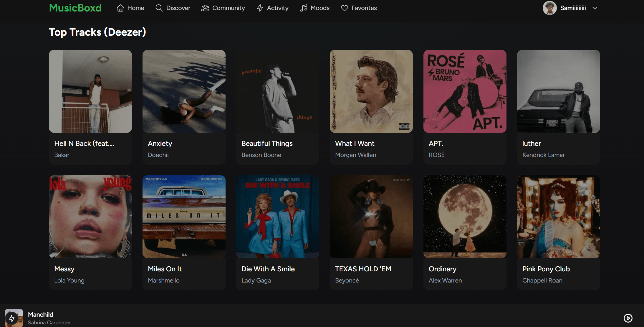
Task: Click the Beautiful Things track title
Action: pos(267,143)
